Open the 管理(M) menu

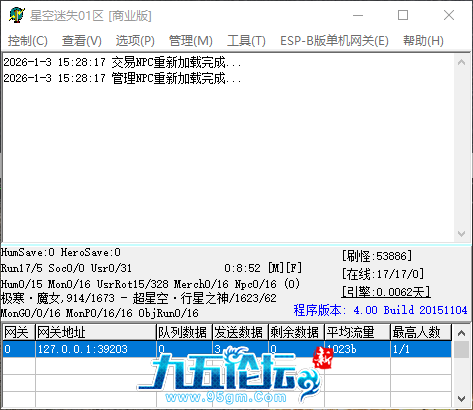tap(190, 41)
